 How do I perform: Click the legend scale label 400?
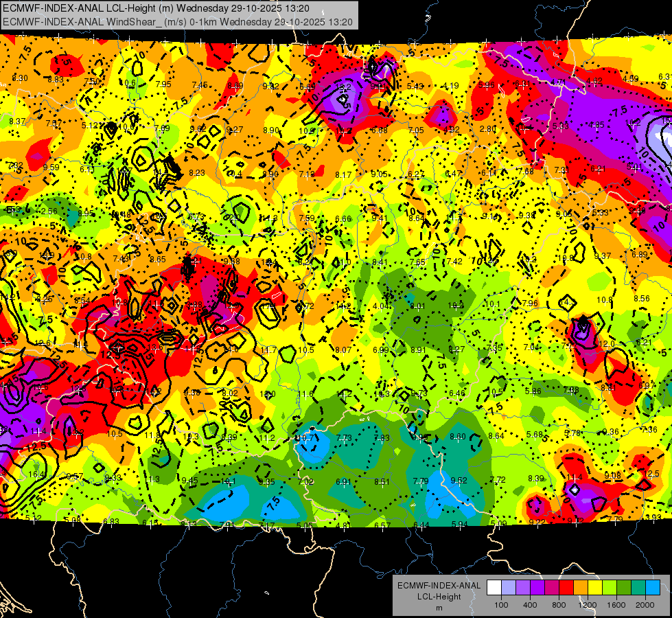tap(530, 605)
